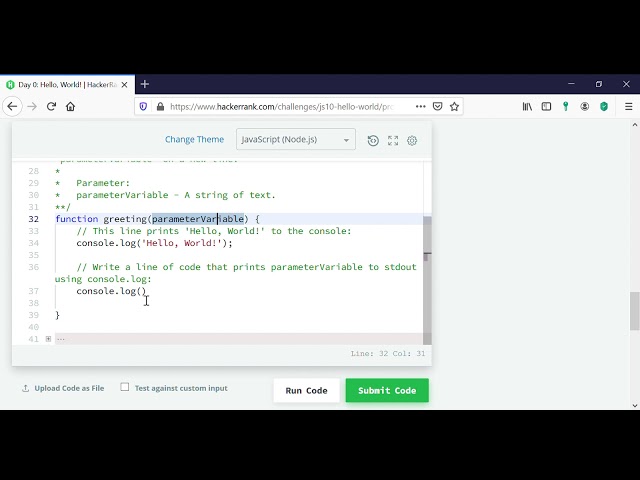Reset code with the history icon

pyautogui.click(x=373, y=140)
